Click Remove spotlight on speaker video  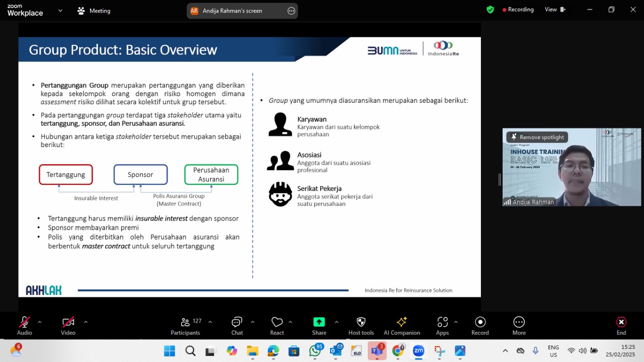pyautogui.click(x=537, y=137)
